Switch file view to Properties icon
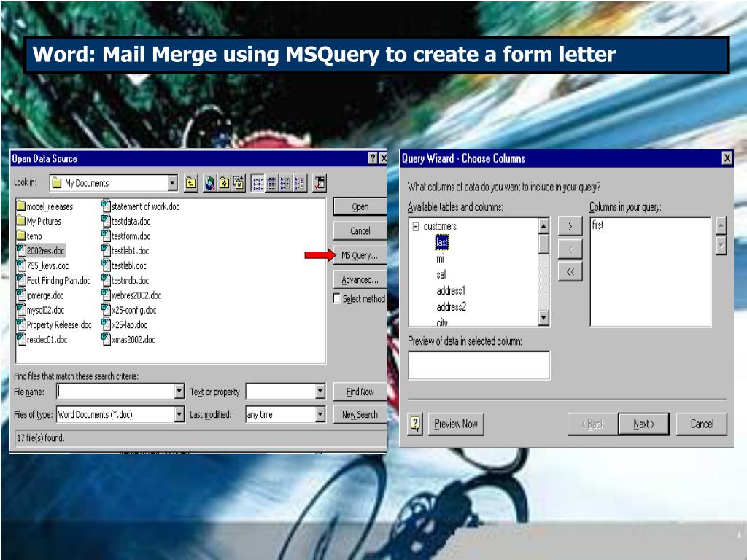 (285, 183)
